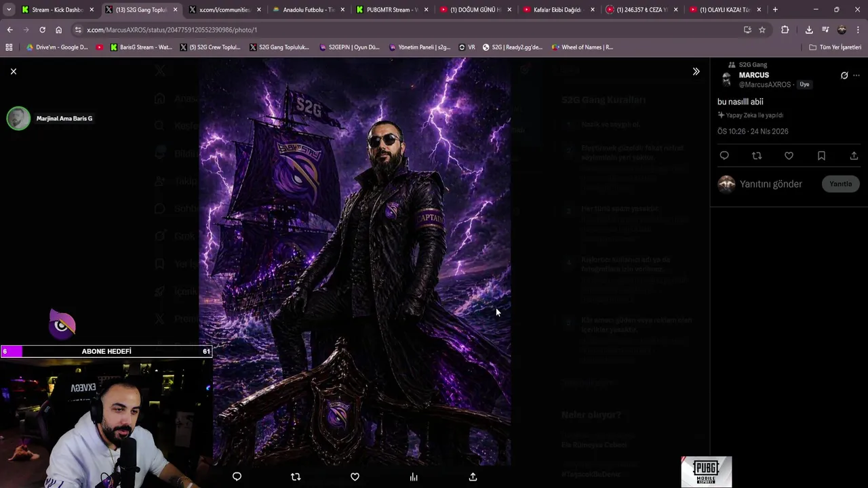Screen dimensions: 868x488
Task: Open the three-dot menu on MARCUS's post
Action: coord(856,75)
